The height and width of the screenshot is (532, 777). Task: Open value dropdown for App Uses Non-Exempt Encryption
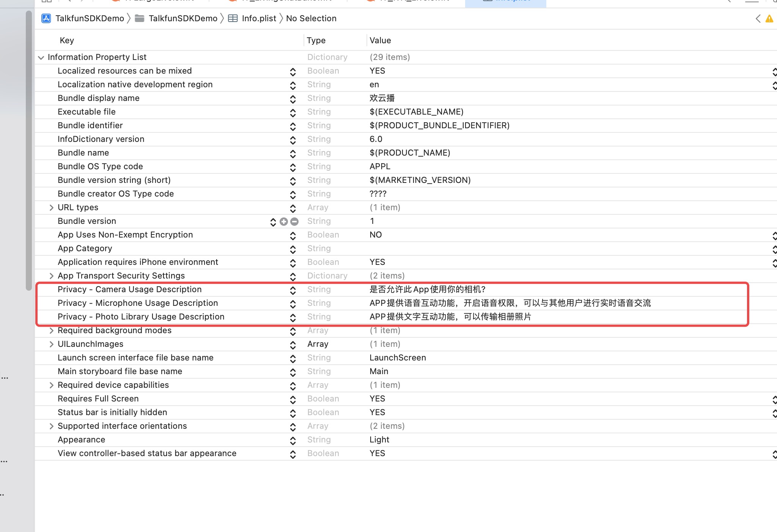click(774, 235)
